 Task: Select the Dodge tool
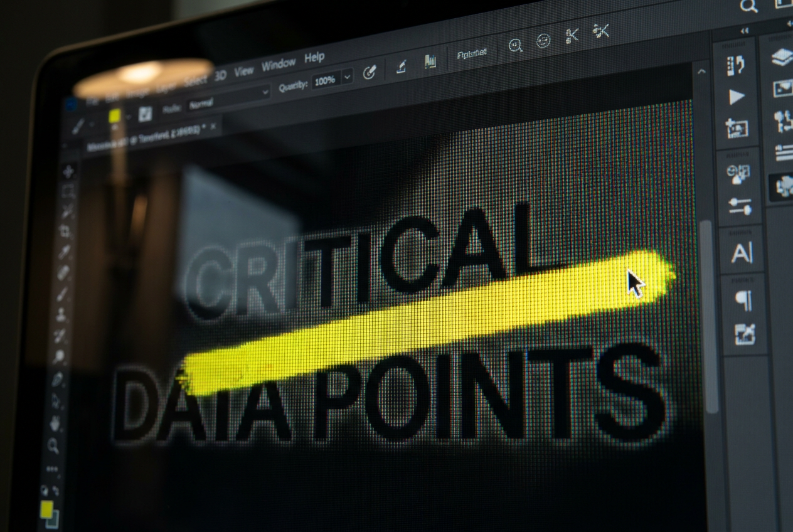tap(60, 358)
